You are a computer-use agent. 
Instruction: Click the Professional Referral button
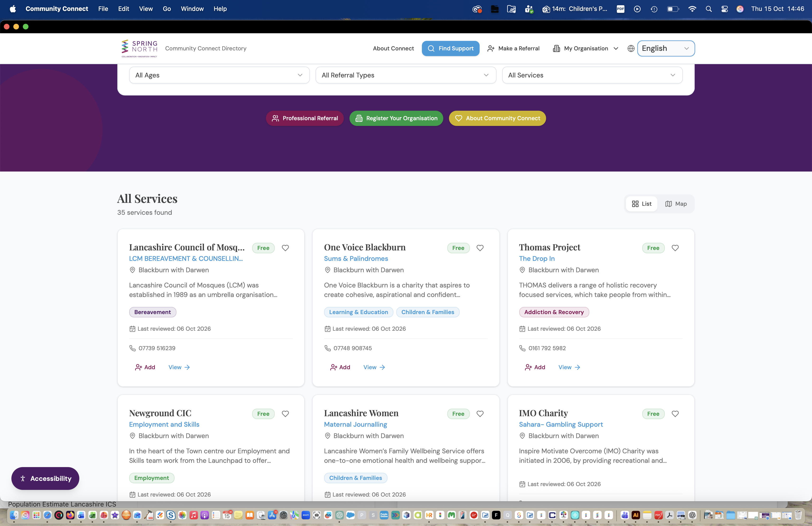coord(305,118)
